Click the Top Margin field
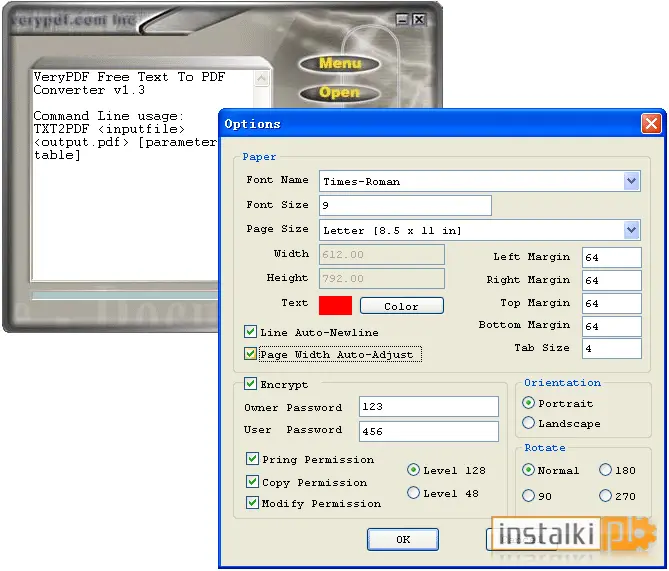The image size is (669, 571). [x=611, y=303]
